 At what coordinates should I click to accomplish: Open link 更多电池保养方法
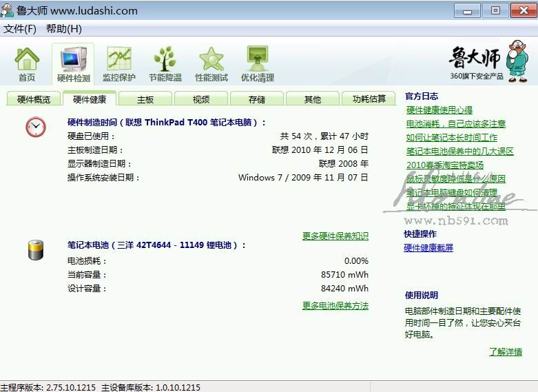pos(335,305)
